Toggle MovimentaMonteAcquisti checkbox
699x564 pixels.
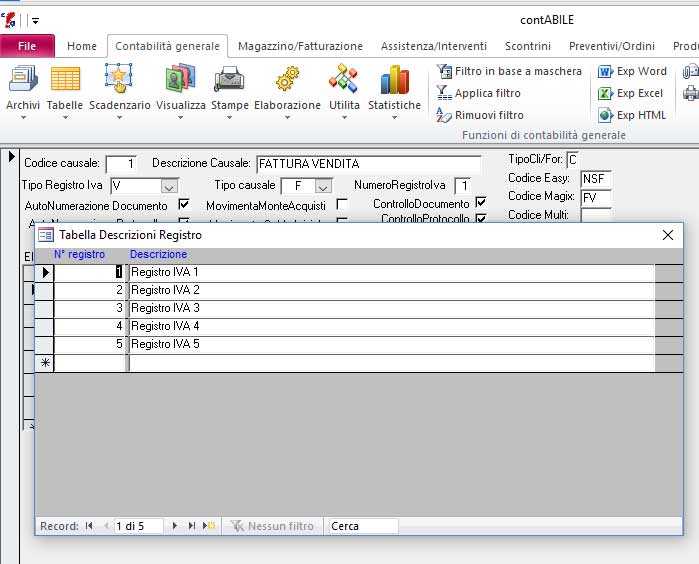pos(342,204)
